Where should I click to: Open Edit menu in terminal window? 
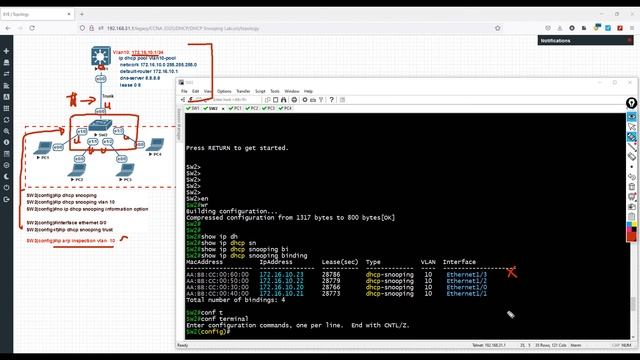click(x=196, y=91)
